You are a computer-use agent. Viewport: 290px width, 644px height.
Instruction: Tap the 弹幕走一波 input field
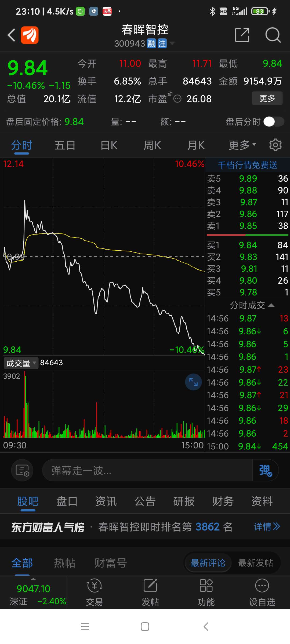tap(147, 470)
